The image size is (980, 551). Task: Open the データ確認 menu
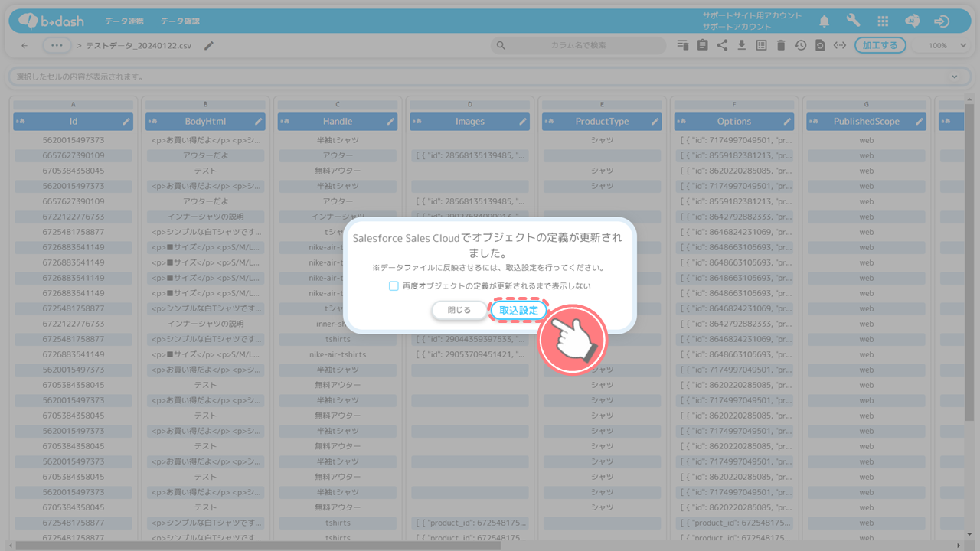pos(180,21)
